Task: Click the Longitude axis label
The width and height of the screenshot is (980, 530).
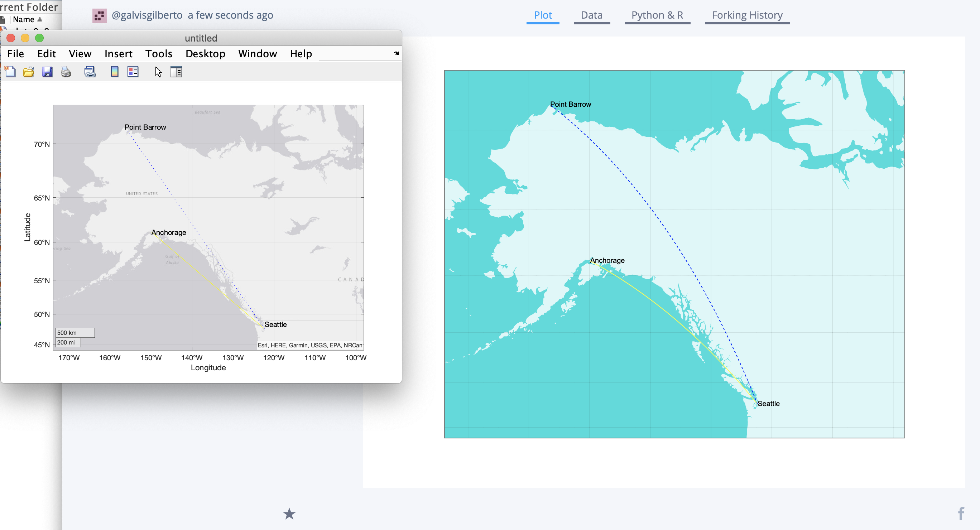Action: click(x=208, y=367)
